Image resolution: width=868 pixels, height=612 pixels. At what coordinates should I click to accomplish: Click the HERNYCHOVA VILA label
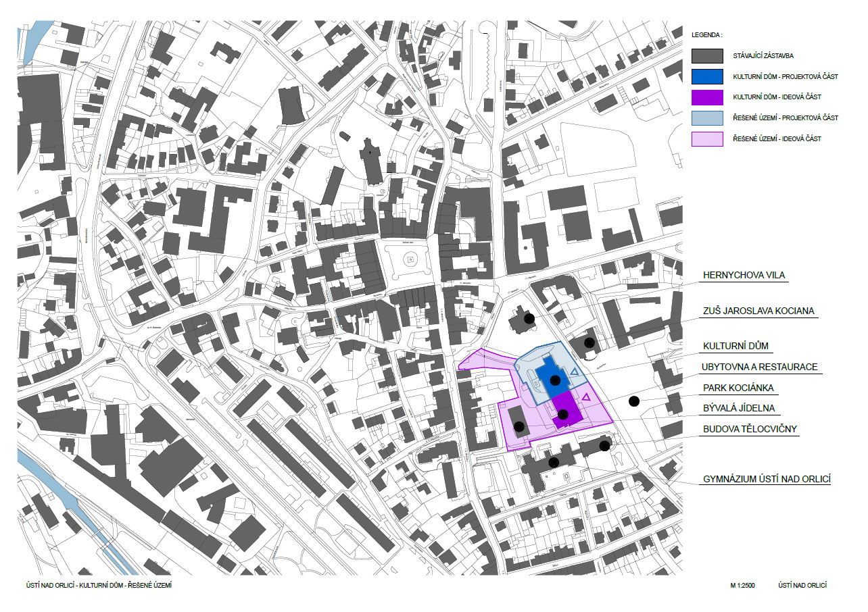745,276
